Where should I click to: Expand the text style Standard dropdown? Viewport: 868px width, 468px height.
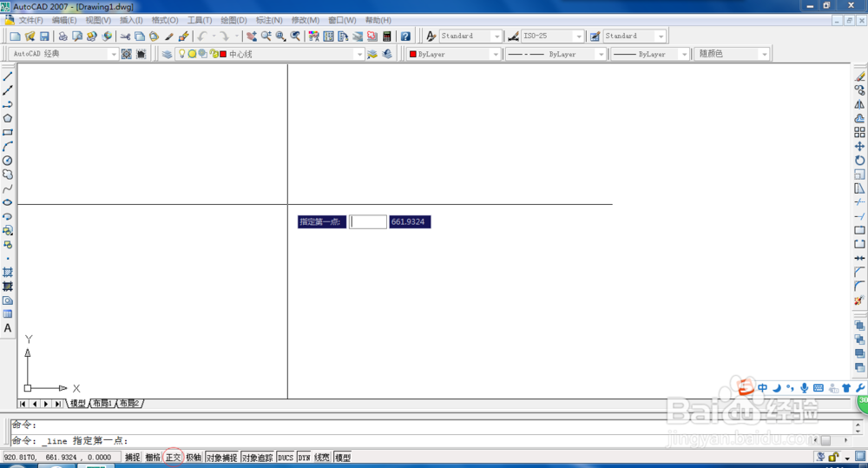[x=496, y=36]
